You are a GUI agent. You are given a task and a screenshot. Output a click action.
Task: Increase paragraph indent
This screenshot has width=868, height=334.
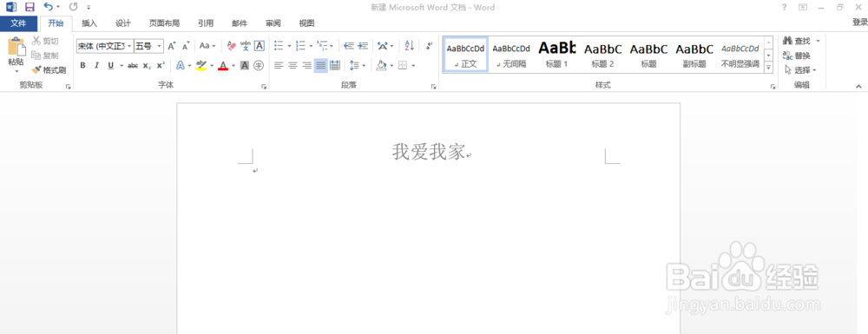(x=363, y=46)
